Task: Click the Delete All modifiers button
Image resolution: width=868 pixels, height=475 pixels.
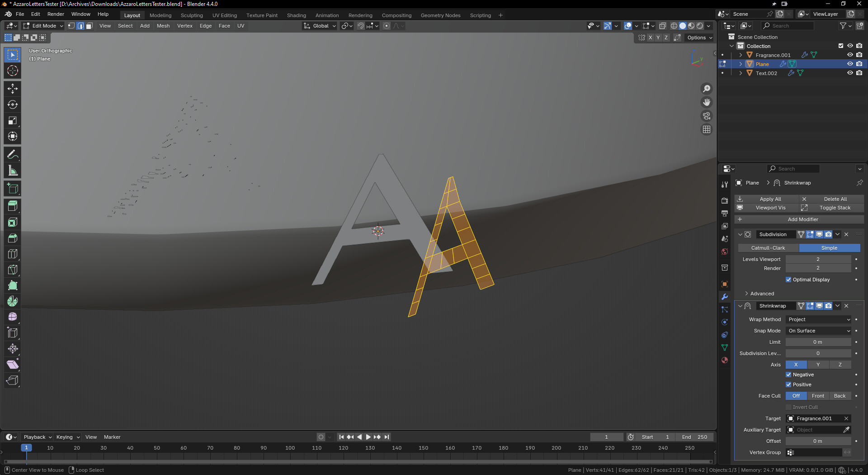Action: [x=832, y=199]
